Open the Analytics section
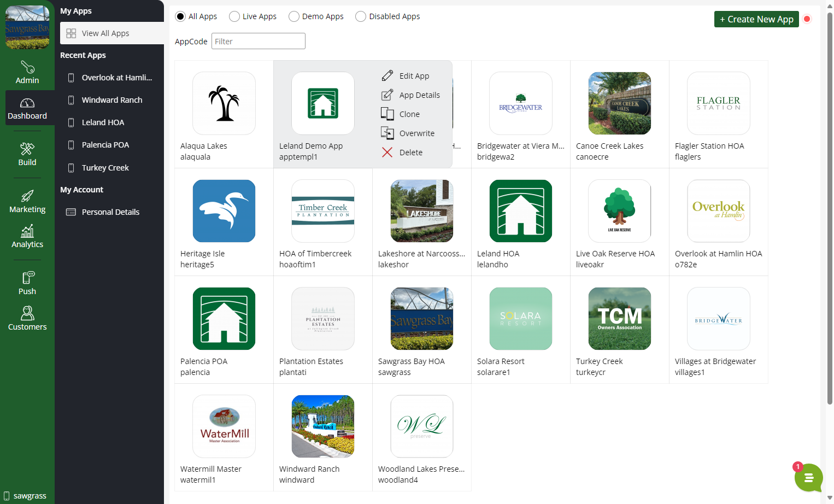 click(27, 237)
